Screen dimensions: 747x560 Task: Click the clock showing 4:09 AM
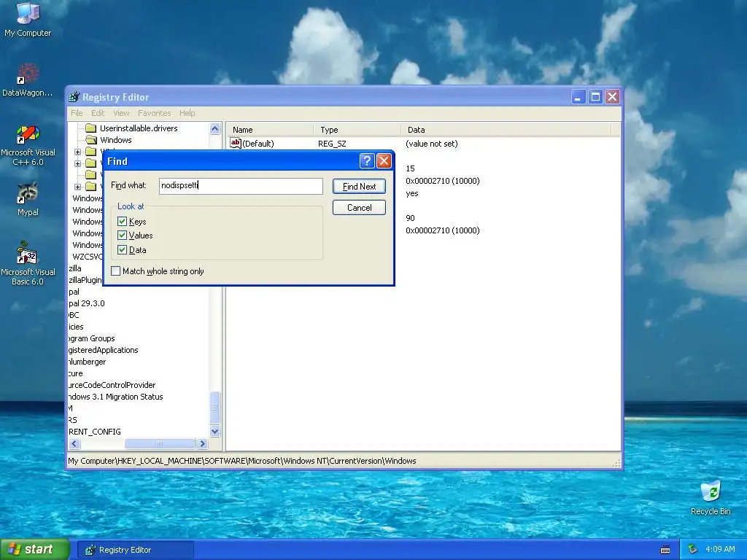[720, 549]
